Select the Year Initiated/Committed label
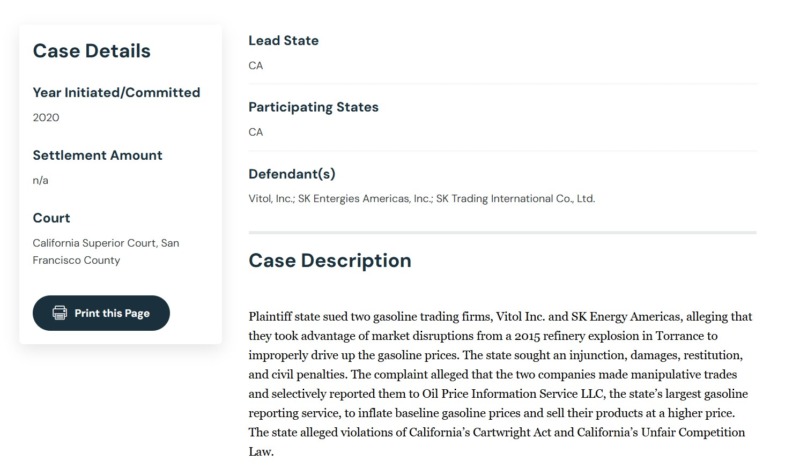Image resolution: width=800 pixels, height=475 pixels. pos(116,92)
